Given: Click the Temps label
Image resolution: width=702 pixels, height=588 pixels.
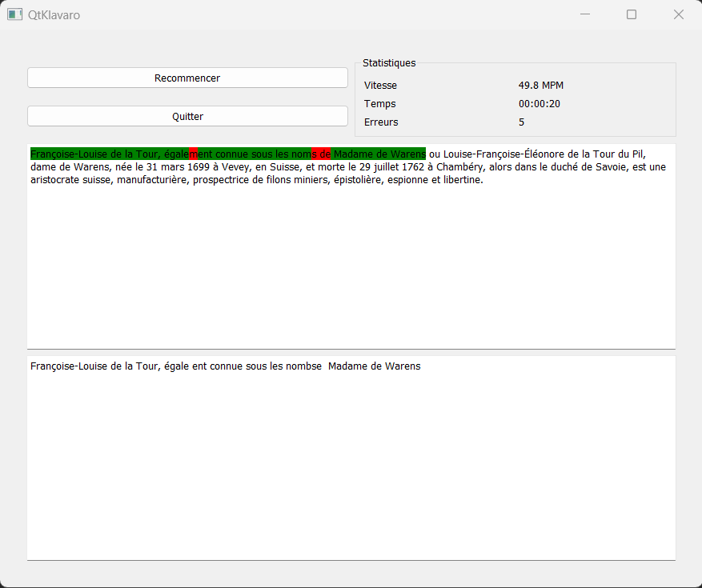Looking at the screenshot, I should point(379,104).
